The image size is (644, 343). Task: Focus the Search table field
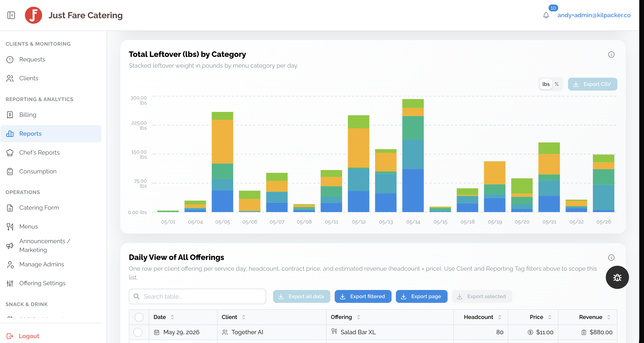pyautogui.click(x=197, y=296)
